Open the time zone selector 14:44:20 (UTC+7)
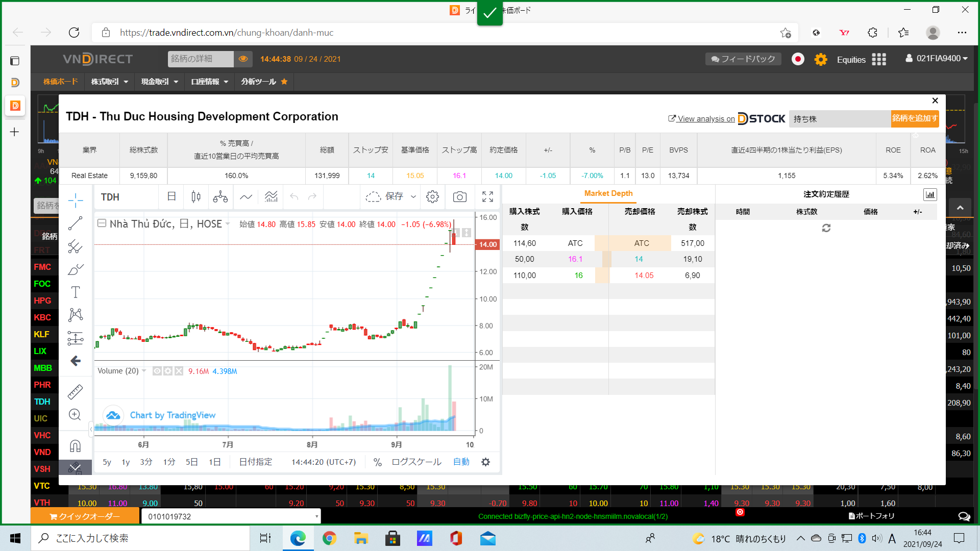980x551 pixels. pos(324,462)
